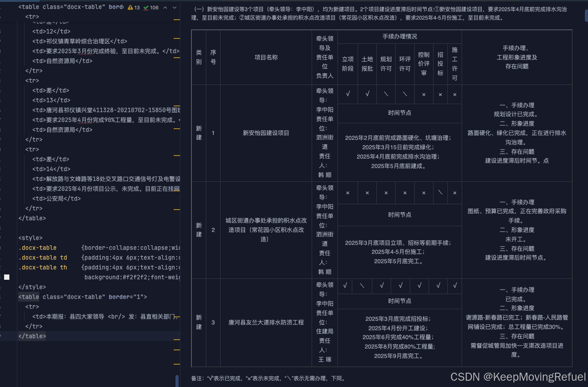Viewport: 588px width, 387px height.
Task: Click the \ mark under 招投标 for project 2
Action: click(440, 193)
